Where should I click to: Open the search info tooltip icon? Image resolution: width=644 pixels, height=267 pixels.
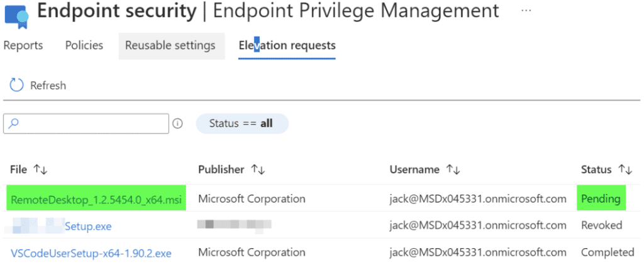pos(177,124)
